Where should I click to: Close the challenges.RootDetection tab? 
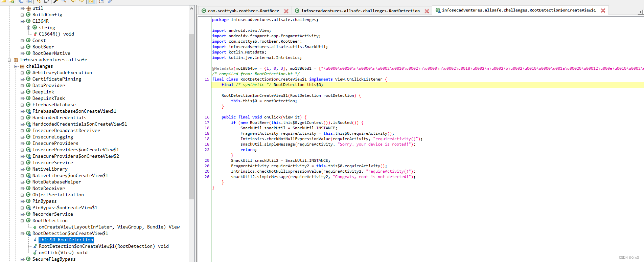point(427,11)
